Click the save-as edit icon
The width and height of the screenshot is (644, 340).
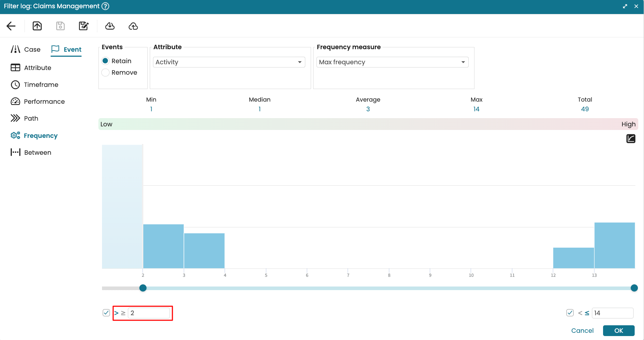click(84, 26)
